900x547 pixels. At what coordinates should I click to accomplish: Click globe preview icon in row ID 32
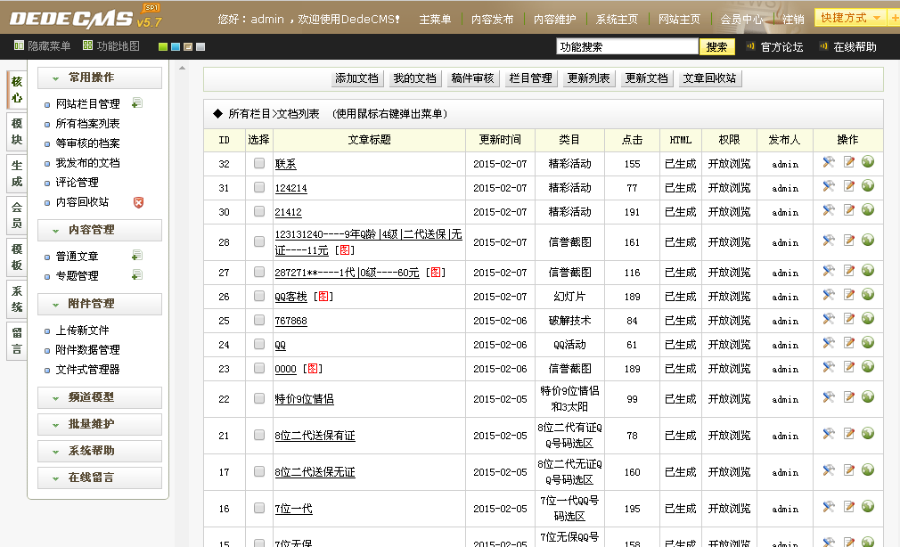868,163
